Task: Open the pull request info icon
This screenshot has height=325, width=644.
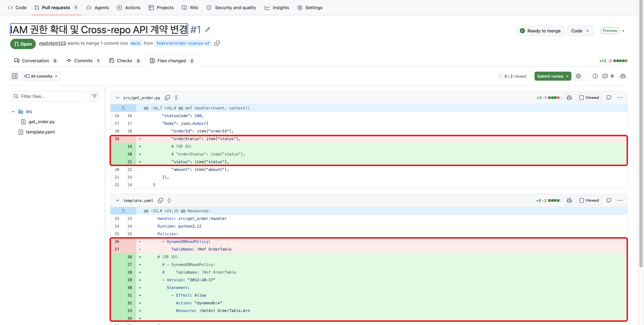Action: (x=595, y=76)
